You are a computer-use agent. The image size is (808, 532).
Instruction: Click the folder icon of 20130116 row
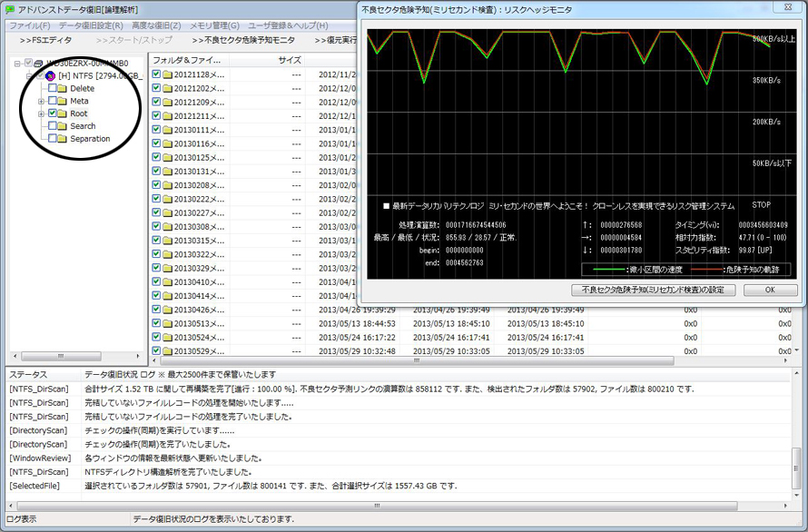167,143
